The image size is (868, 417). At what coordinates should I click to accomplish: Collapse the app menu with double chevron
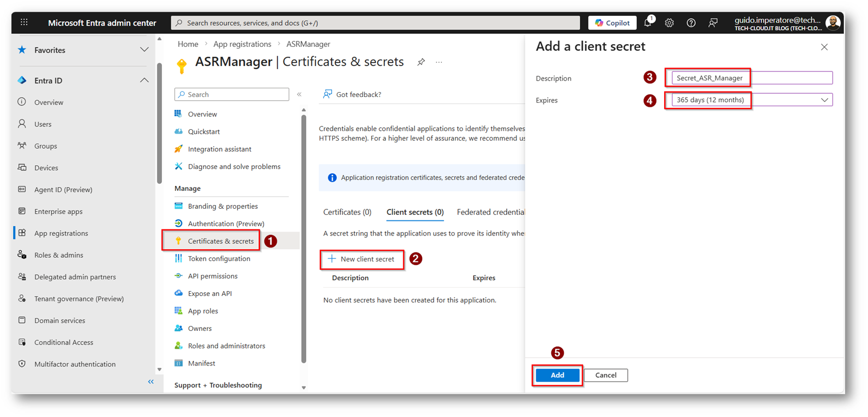(299, 94)
